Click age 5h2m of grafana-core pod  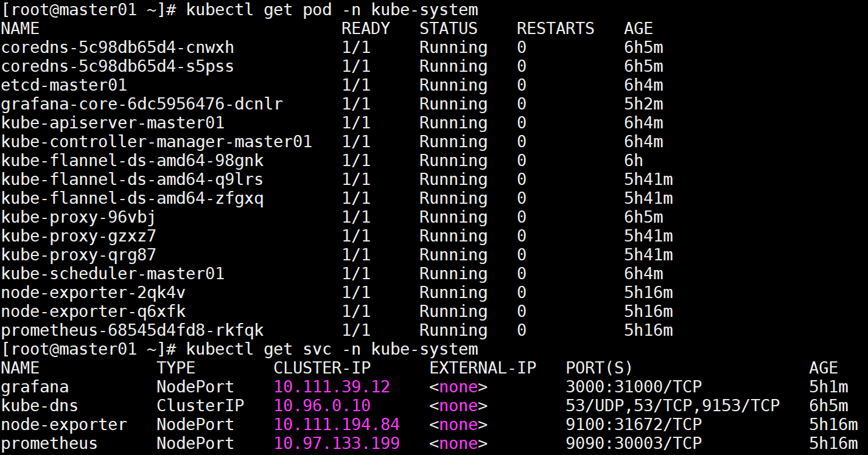[643, 104]
